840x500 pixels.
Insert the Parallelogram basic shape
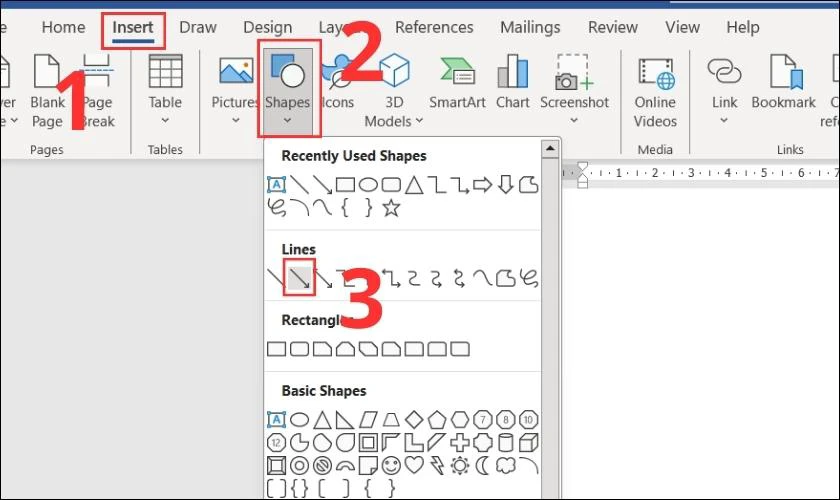tap(368, 420)
